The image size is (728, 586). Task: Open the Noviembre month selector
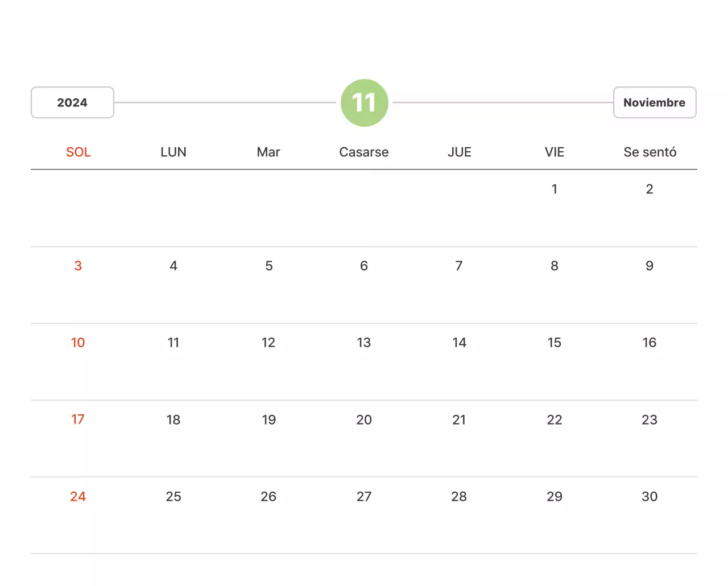(654, 103)
